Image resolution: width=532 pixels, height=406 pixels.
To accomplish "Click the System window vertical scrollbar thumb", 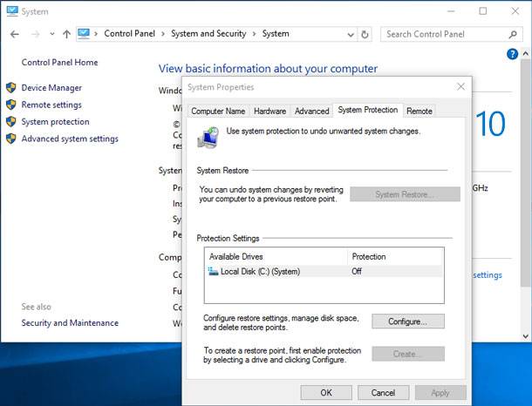I will point(526,174).
